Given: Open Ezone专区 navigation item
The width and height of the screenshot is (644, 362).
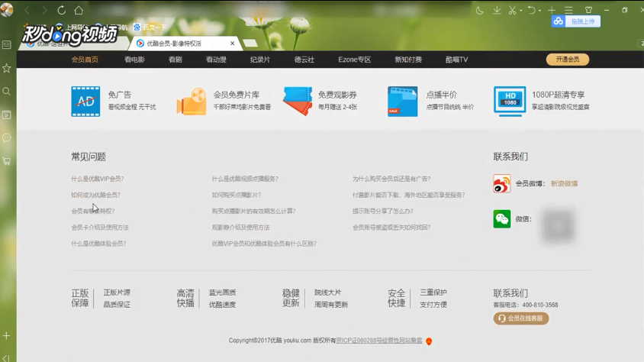Looking at the screenshot, I should click(355, 60).
